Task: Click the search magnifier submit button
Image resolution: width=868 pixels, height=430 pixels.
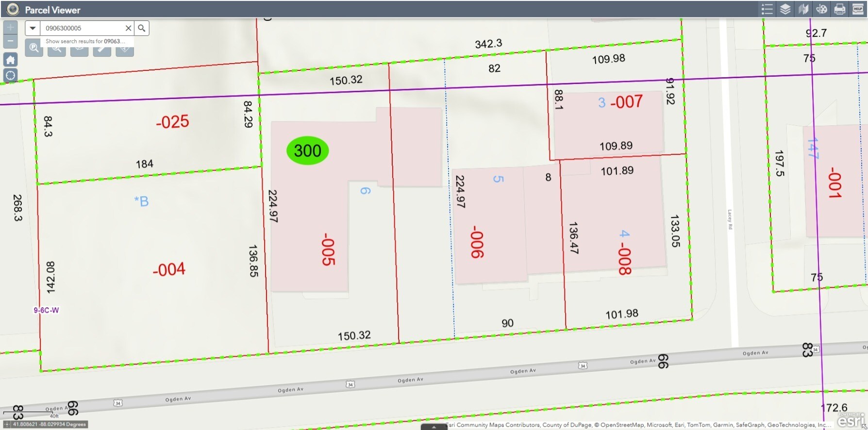Action: 141,28
